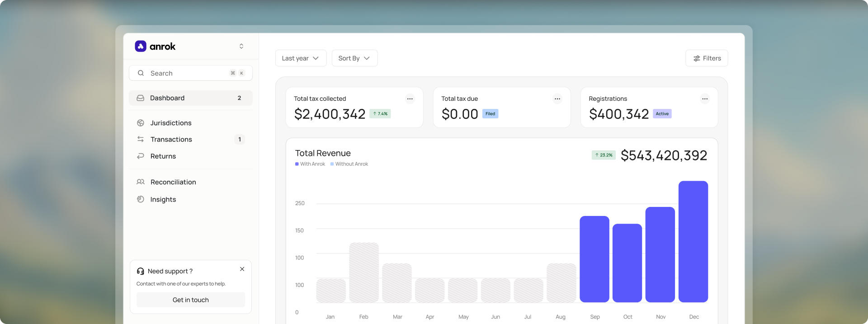
Task: Click the Mar axis label
Action: pyautogui.click(x=397, y=317)
